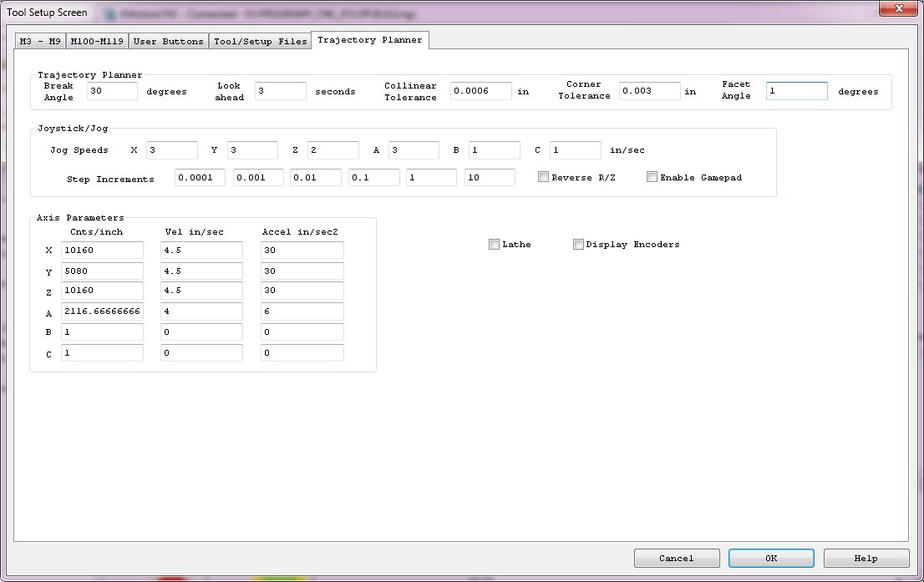Switch to the M3 - M9 tab

pyautogui.click(x=40, y=41)
